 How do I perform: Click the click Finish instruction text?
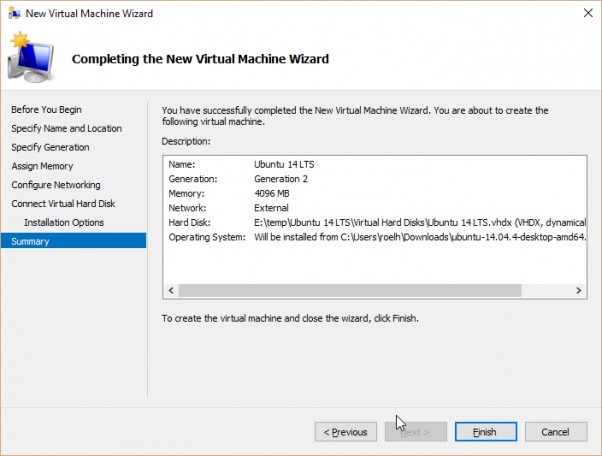pos(290,319)
